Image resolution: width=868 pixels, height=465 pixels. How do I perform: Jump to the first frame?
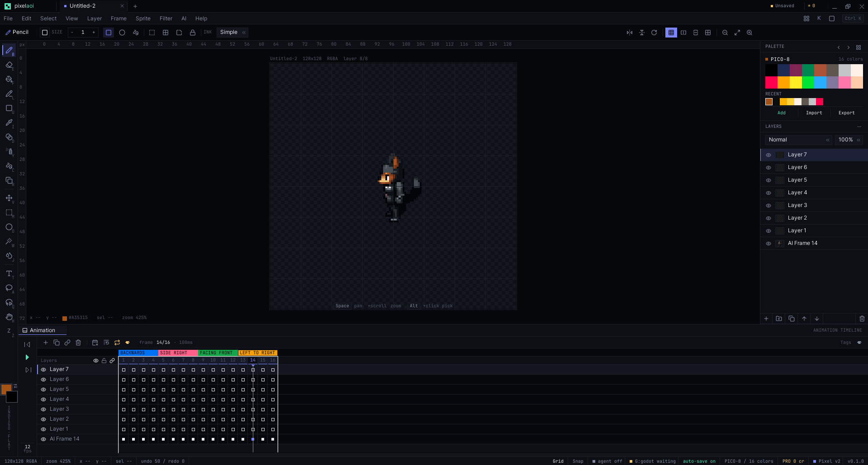(27, 344)
